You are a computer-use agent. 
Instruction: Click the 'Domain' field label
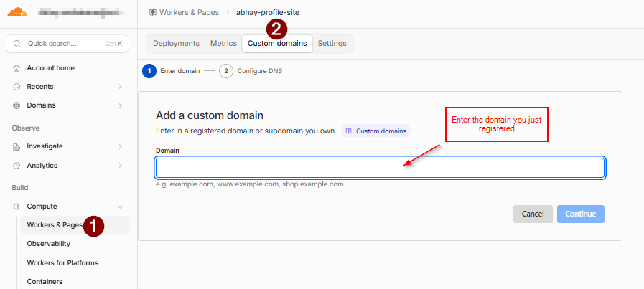coord(167,151)
